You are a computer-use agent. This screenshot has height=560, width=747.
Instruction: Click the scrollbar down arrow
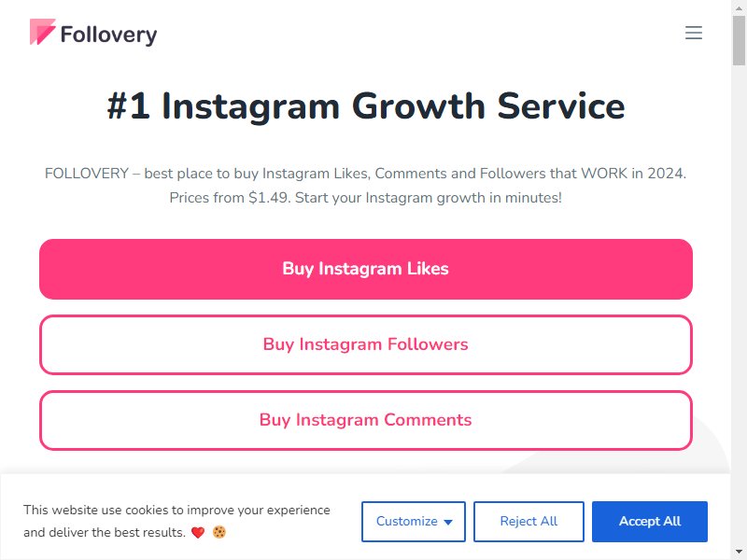739,552
